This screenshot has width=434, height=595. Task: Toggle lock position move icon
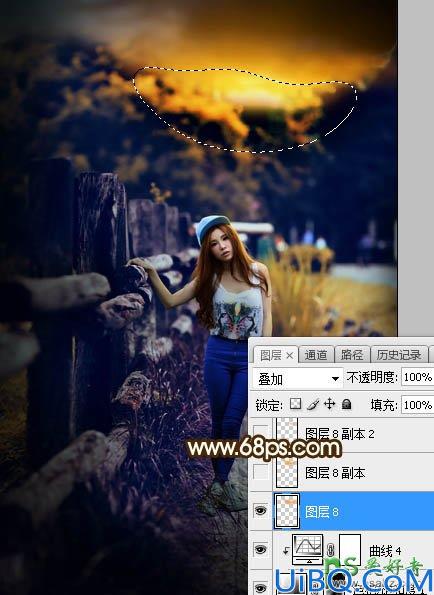click(329, 404)
